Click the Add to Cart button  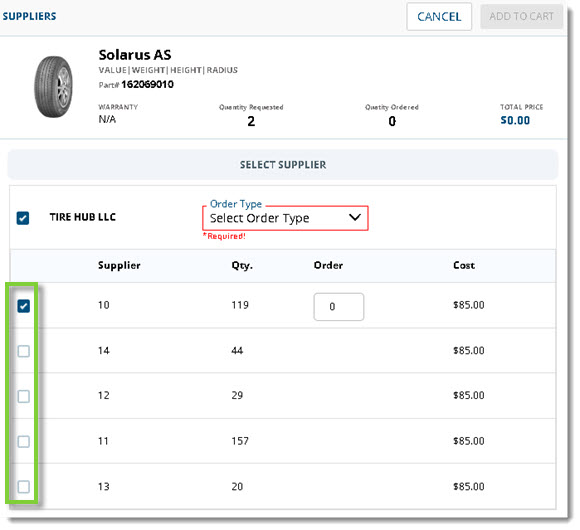[521, 17]
